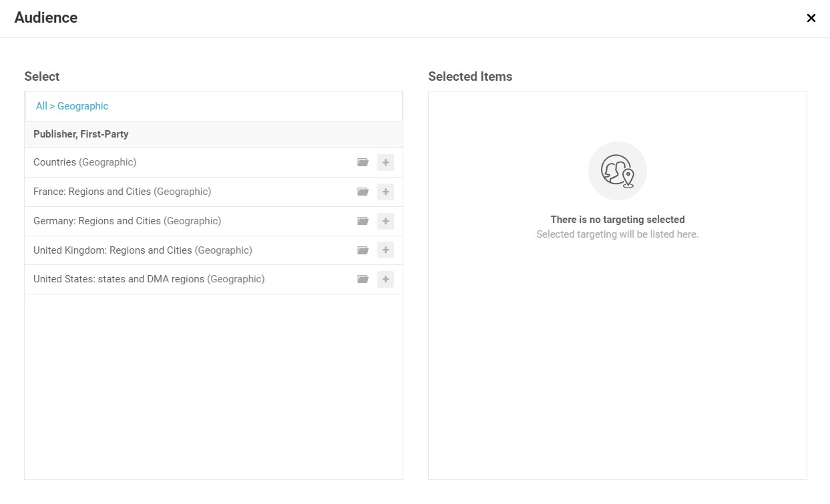Click the All breadcrumb link
The height and width of the screenshot is (504, 830).
pos(41,105)
